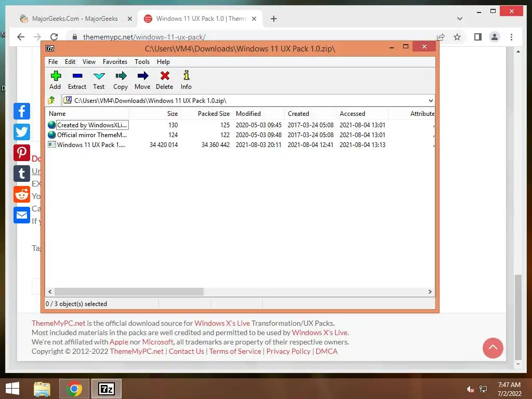Open the Terms of Service link
The image size is (532, 399).
[235, 351]
